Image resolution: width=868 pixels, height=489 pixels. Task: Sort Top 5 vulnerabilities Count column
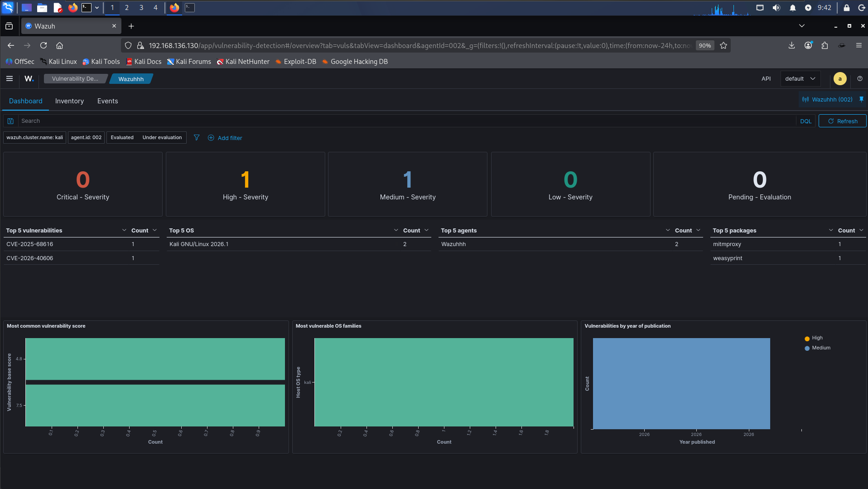coord(144,230)
